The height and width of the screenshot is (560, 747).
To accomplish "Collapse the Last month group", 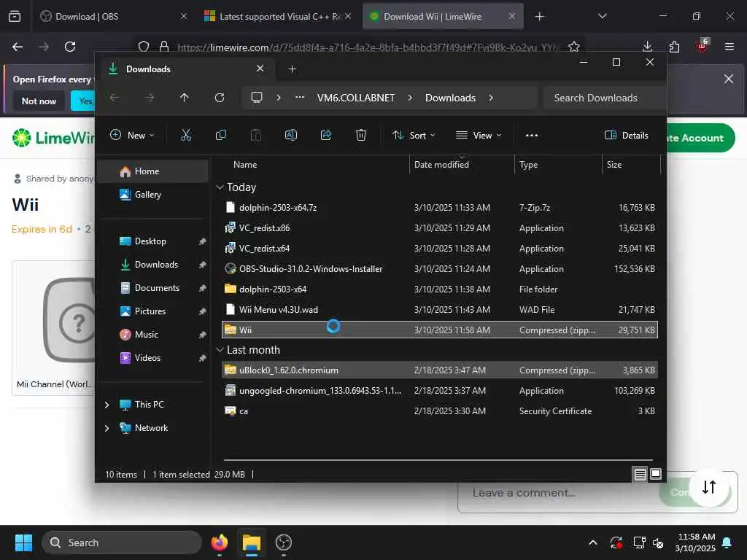I will click(x=220, y=350).
